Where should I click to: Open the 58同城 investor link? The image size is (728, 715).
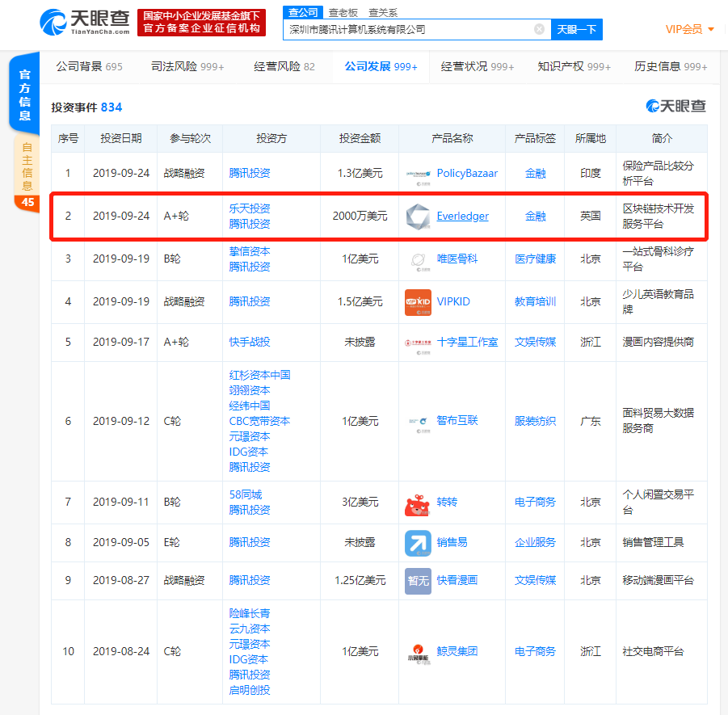click(x=246, y=494)
